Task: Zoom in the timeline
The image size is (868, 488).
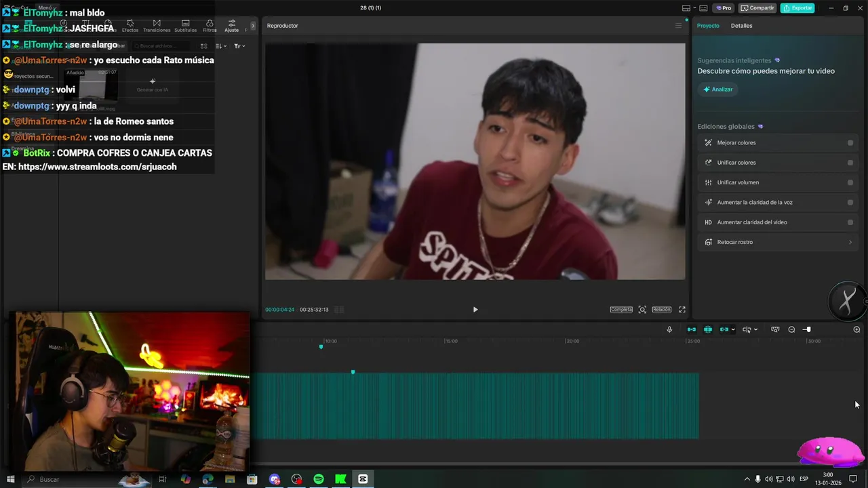Action: click(856, 329)
